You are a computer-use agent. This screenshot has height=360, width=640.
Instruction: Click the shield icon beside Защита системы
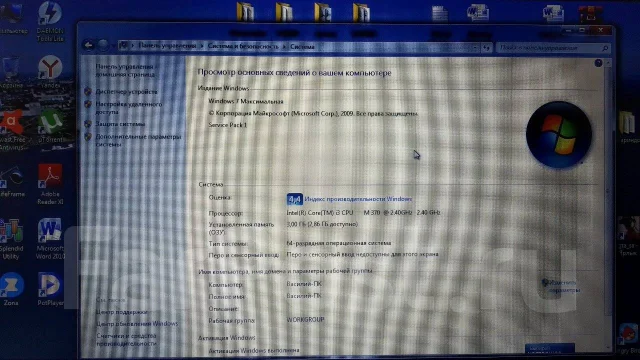point(88,124)
